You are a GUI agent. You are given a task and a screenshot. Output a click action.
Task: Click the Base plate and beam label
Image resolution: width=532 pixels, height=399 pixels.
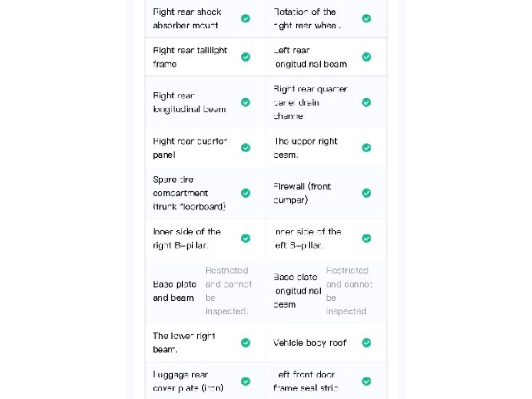click(175, 291)
